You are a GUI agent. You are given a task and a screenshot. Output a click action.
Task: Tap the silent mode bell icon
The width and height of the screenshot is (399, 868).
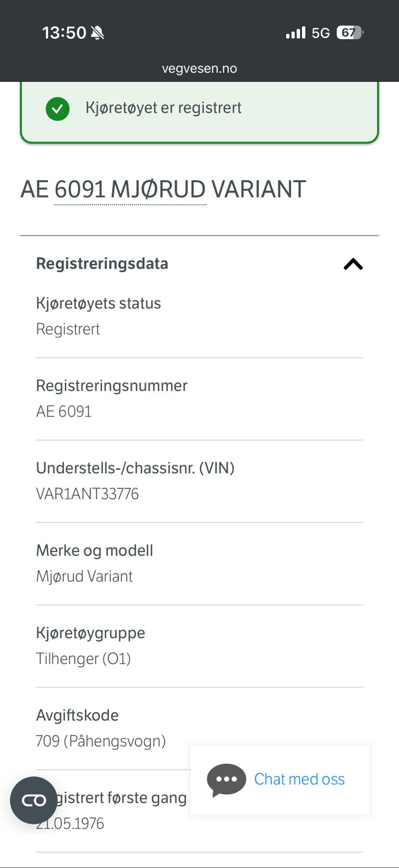click(x=98, y=33)
